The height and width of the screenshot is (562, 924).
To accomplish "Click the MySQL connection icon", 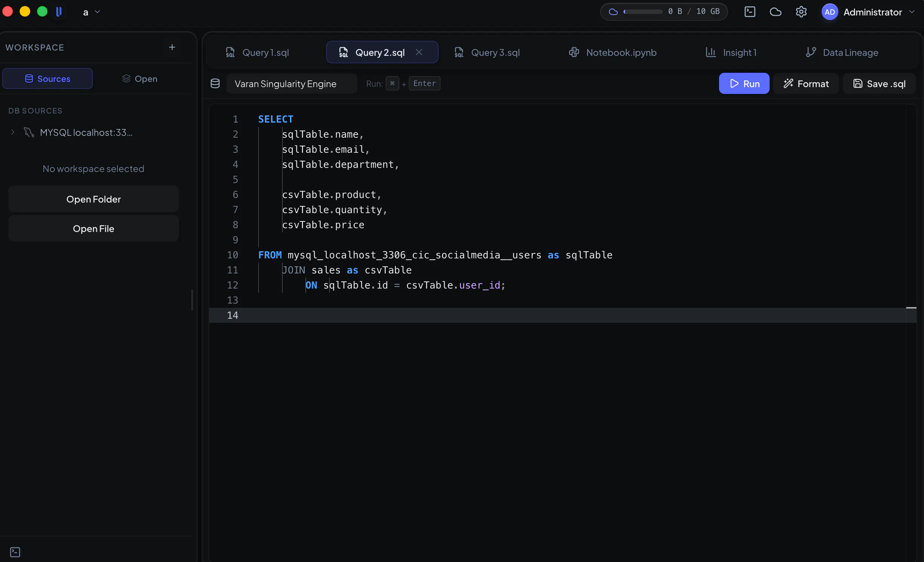I will point(29,132).
